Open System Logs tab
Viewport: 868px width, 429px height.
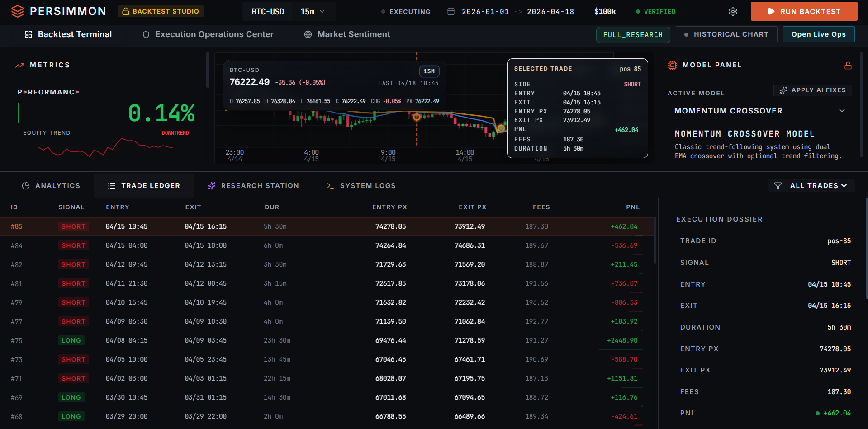[361, 186]
